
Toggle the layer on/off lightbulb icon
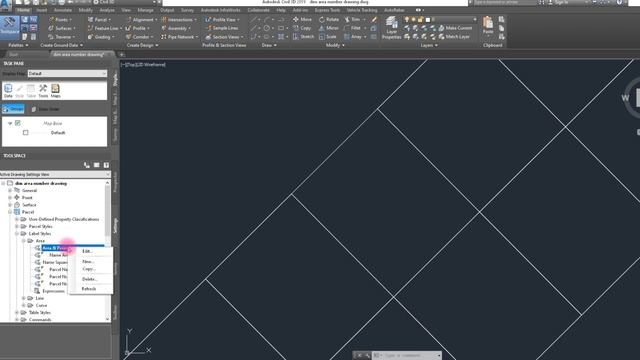407,20
